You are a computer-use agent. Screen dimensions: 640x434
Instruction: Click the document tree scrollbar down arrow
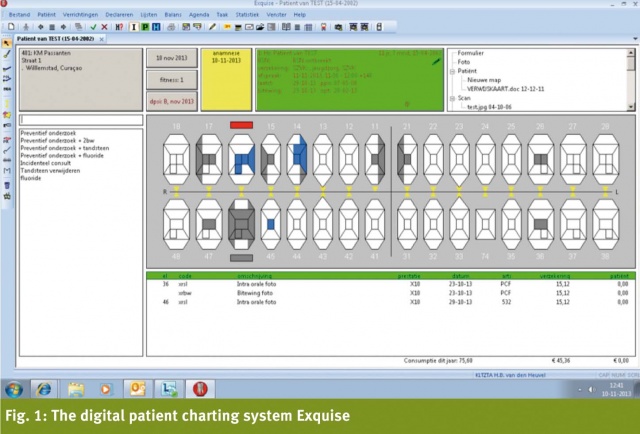coord(631,107)
